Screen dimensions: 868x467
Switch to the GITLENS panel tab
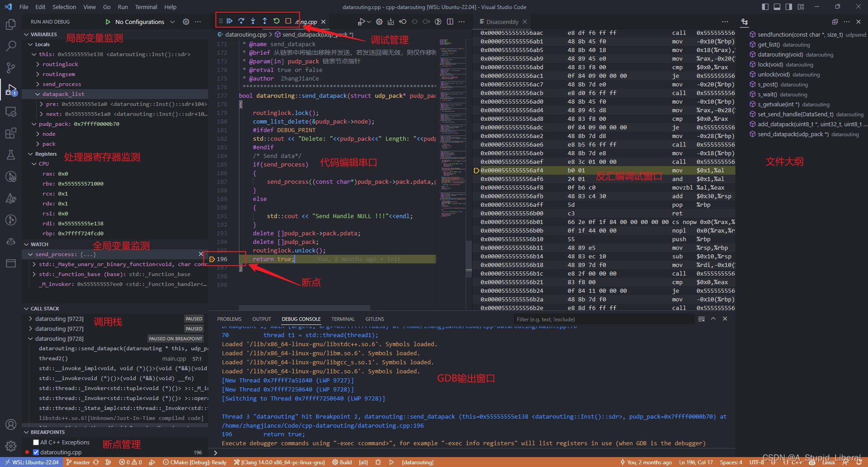click(375, 319)
